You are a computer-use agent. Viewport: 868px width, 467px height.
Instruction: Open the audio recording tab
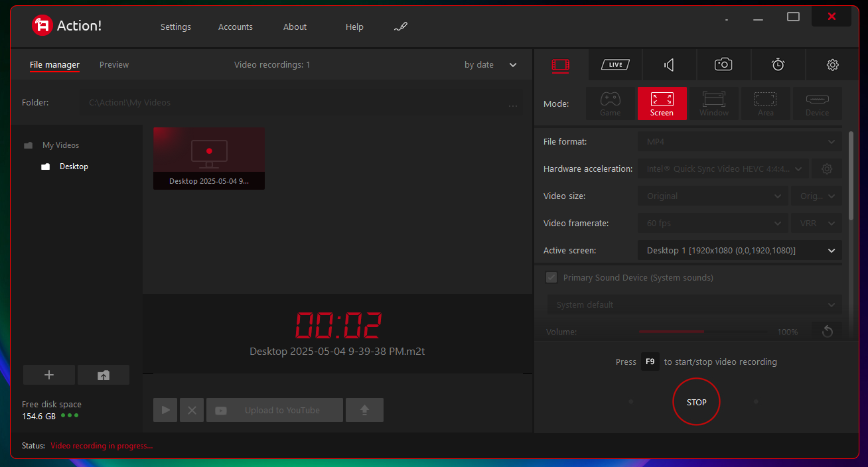[669, 64]
